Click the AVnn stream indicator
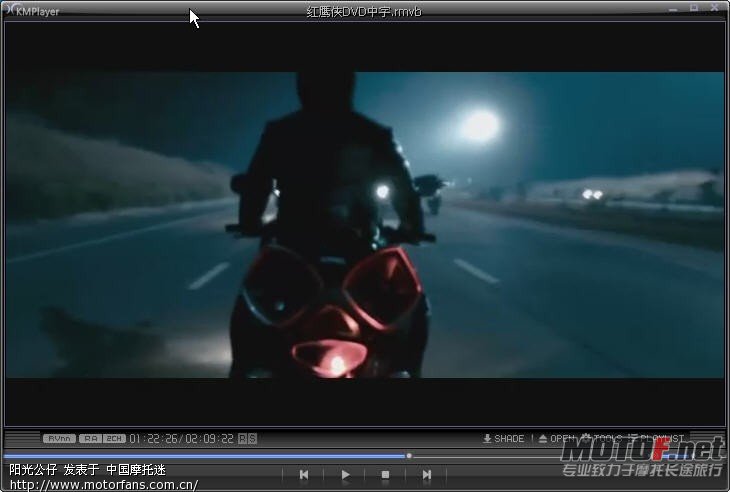 (x=59, y=438)
